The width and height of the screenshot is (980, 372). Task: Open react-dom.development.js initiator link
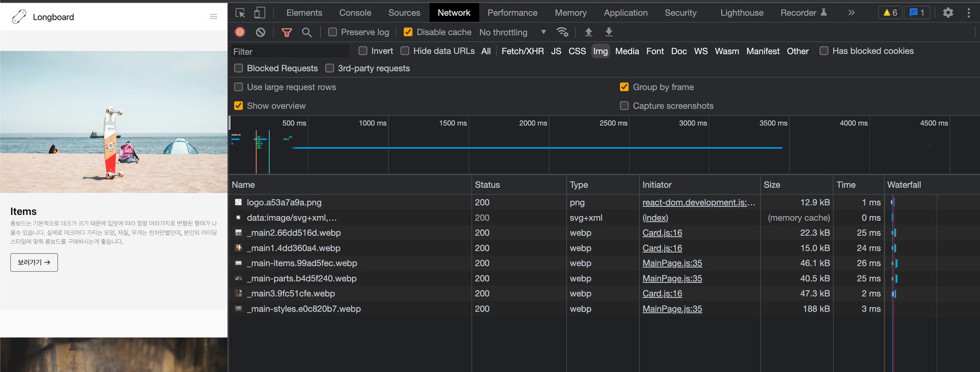click(x=699, y=202)
